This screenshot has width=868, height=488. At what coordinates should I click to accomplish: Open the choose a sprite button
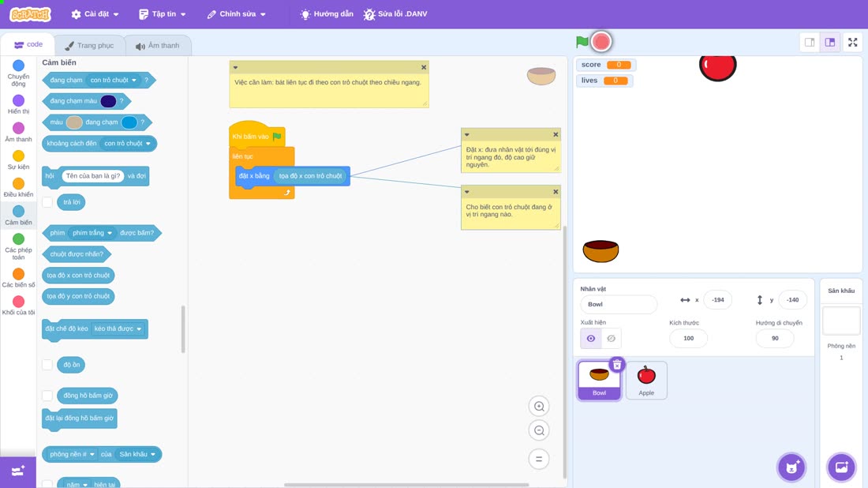(791, 467)
